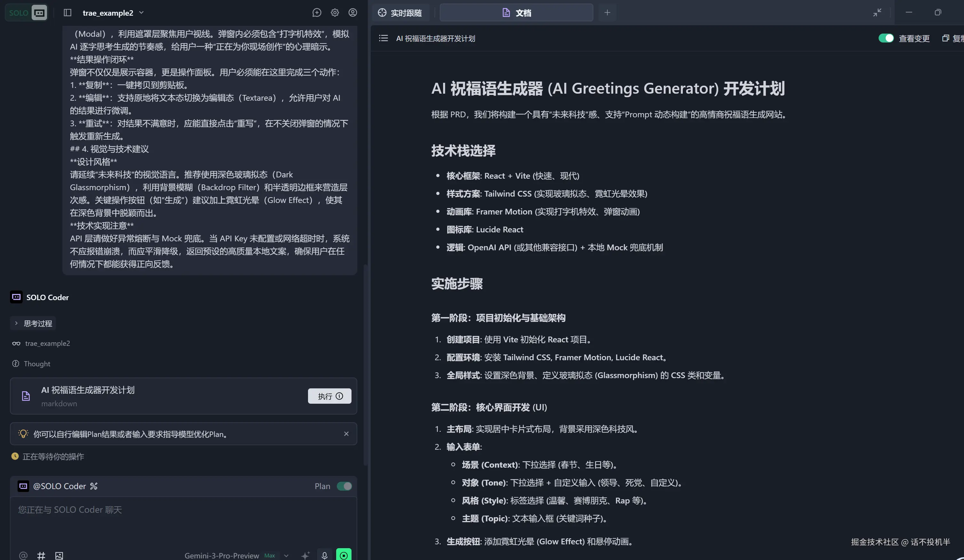Viewport: 964px width, 560px height.
Task: Click the hashtag context icon
Action: [x=41, y=555]
